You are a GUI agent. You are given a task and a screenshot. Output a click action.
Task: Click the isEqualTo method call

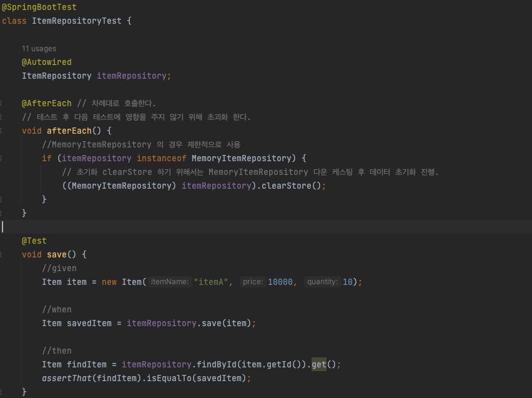pyautogui.click(x=169, y=378)
